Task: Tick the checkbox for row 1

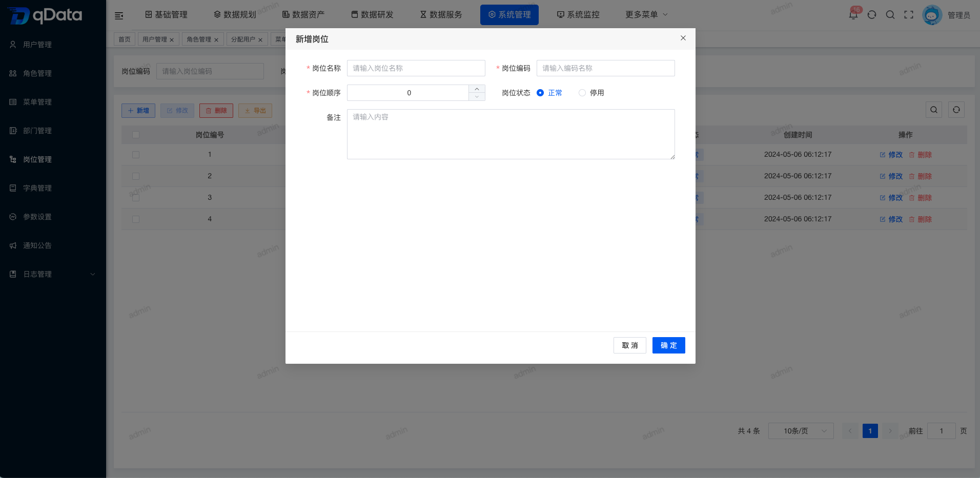Action: 136,155
